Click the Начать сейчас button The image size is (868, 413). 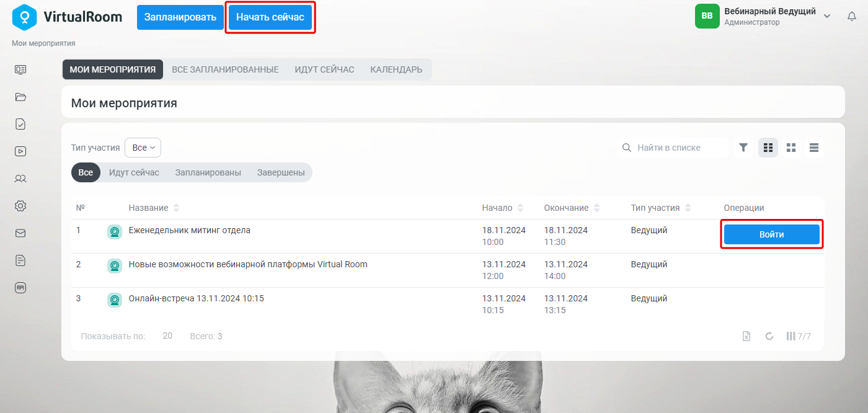click(270, 17)
